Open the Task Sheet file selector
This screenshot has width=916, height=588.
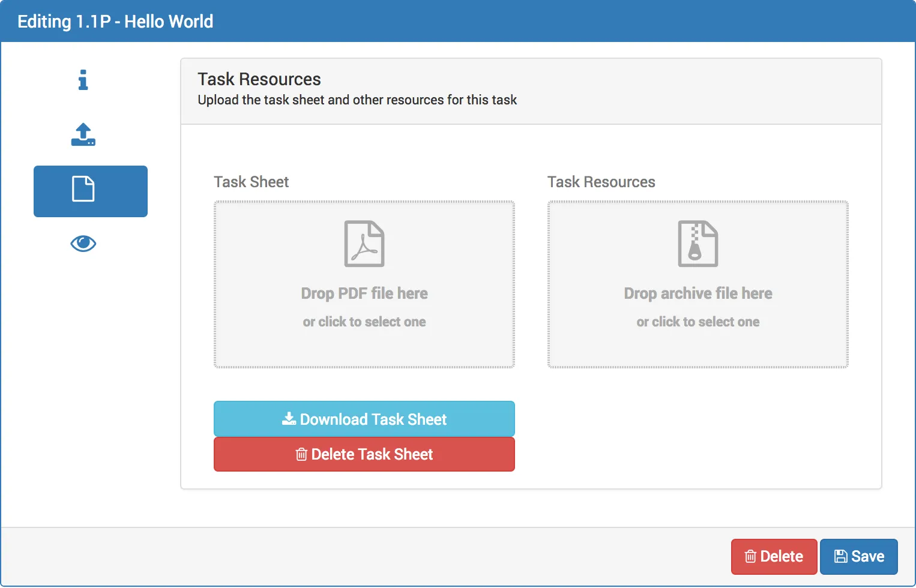(x=364, y=284)
